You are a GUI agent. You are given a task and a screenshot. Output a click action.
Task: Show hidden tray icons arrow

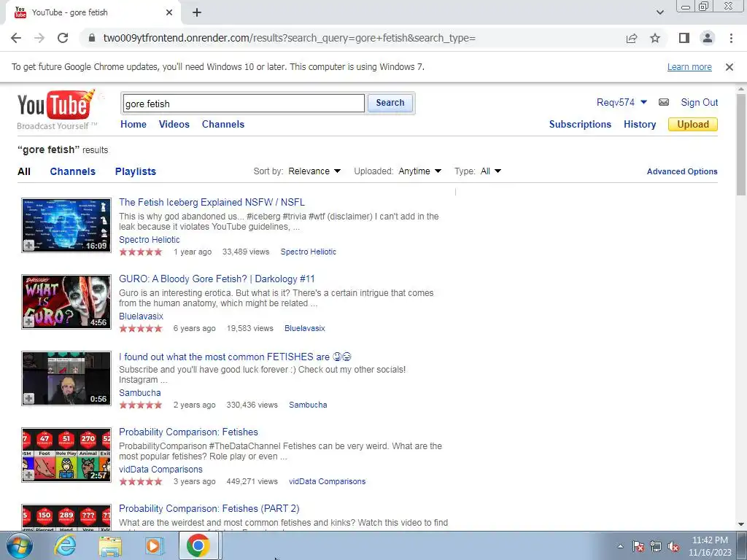tap(620, 546)
